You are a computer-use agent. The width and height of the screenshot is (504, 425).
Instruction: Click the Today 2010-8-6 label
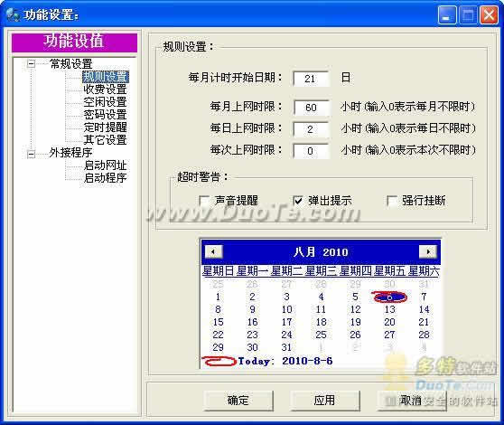point(285,361)
